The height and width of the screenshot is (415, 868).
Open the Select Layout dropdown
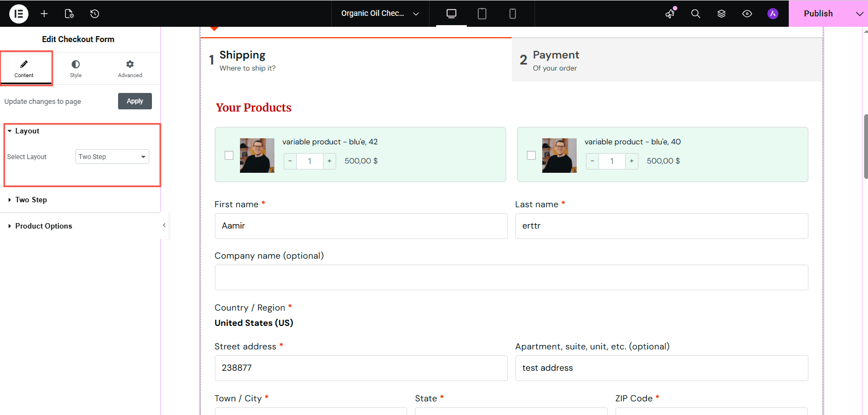(112, 157)
